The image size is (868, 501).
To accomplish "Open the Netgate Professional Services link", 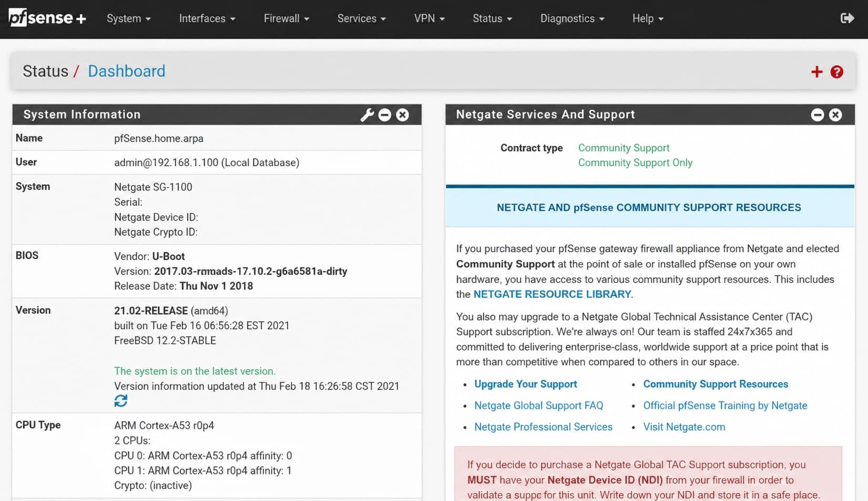I will pyautogui.click(x=544, y=427).
